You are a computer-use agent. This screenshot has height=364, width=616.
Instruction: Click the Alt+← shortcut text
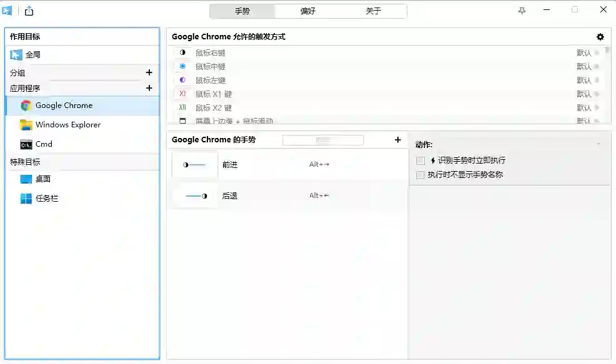[x=319, y=195]
